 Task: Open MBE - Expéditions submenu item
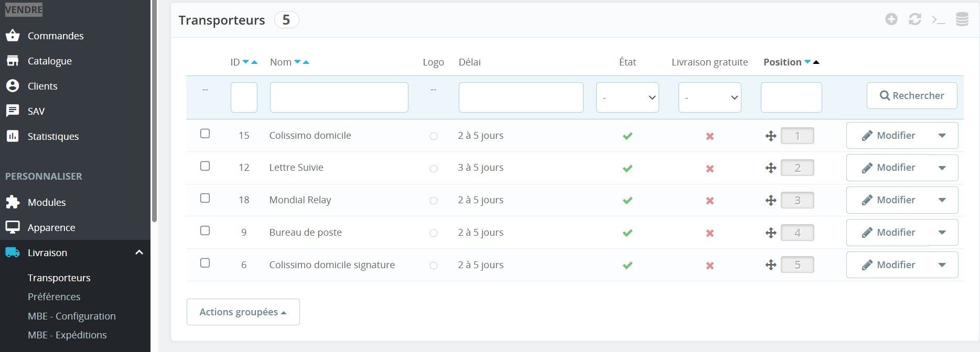(67, 335)
